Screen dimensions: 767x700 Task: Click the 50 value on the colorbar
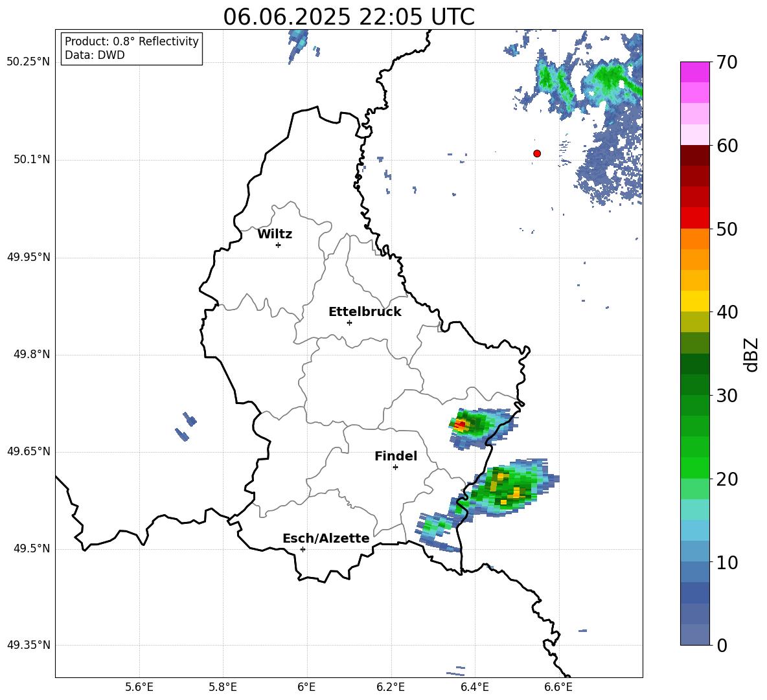tap(727, 229)
